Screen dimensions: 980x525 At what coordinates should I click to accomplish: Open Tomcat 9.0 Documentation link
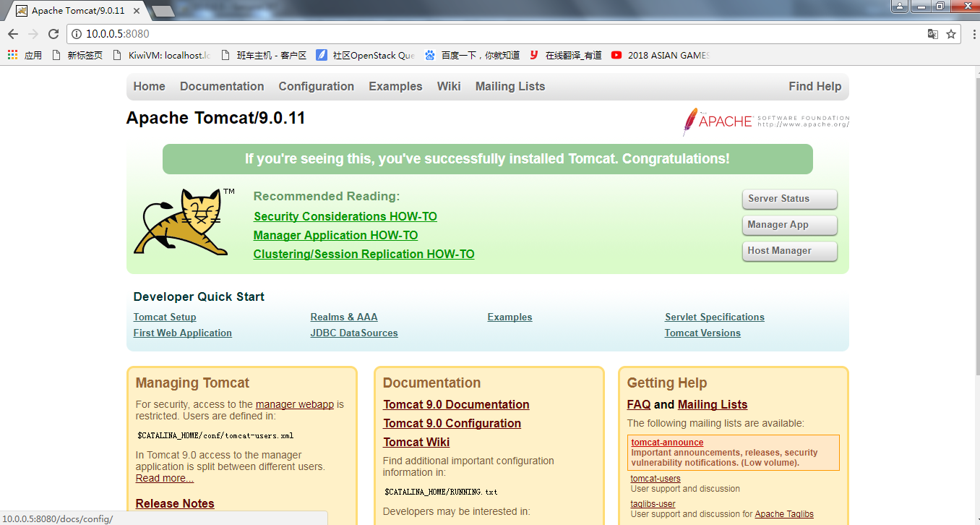pos(456,404)
